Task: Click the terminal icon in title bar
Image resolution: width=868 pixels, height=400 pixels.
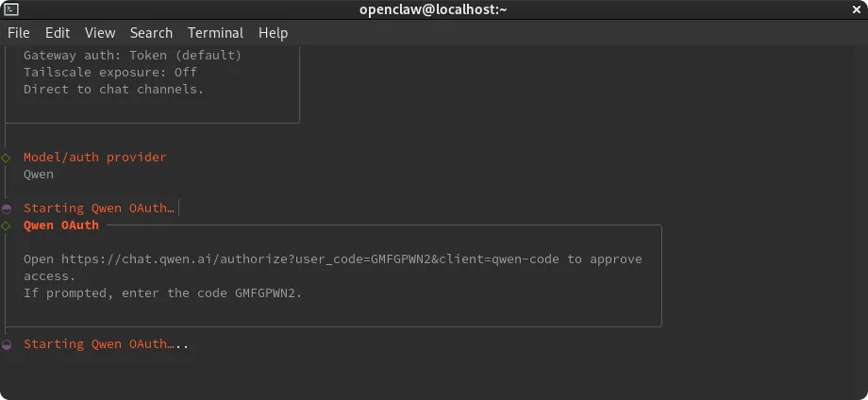Action: coord(11,9)
